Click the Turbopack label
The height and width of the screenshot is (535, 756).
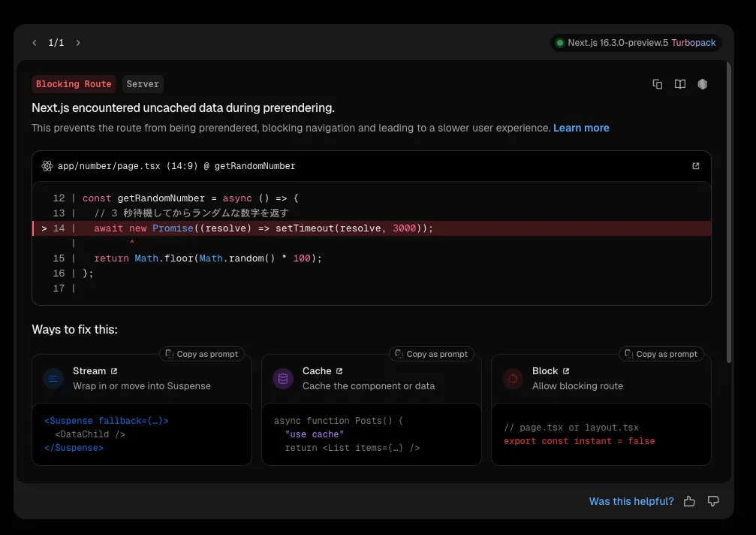tap(694, 43)
